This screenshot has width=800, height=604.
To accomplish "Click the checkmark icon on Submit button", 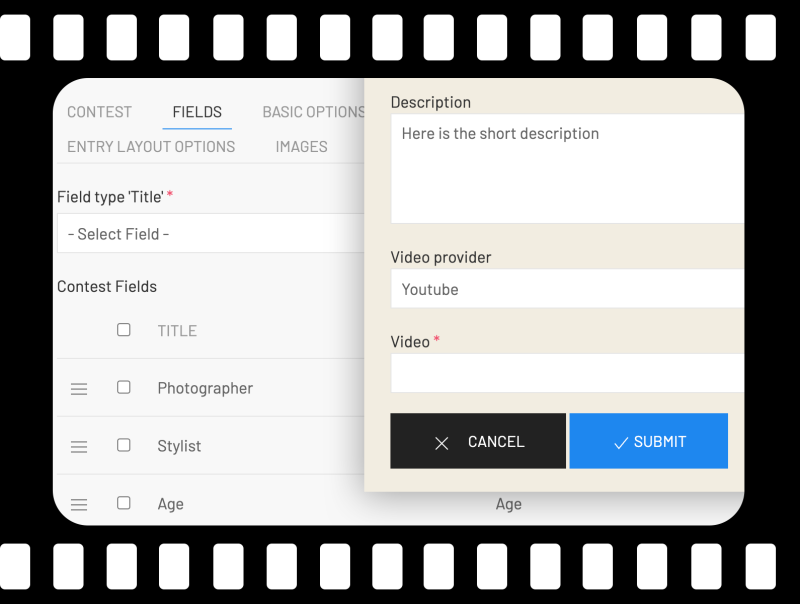I will pos(621,442).
